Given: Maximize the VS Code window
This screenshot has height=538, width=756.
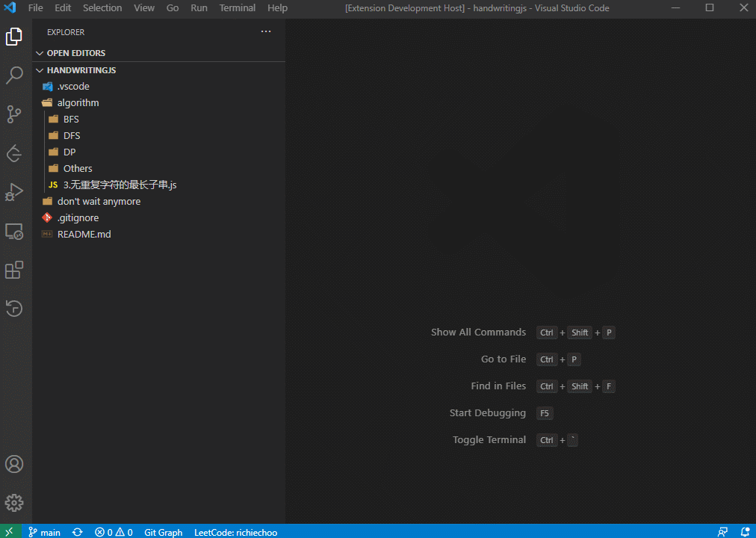Looking at the screenshot, I should pyautogui.click(x=710, y=7).
